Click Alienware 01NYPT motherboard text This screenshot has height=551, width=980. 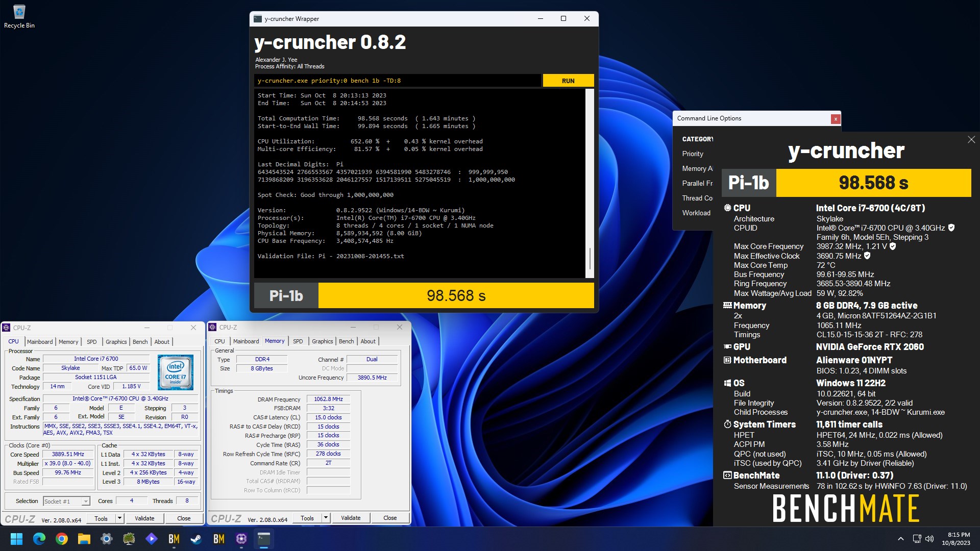pyautogui.click(x=854, y=360)
